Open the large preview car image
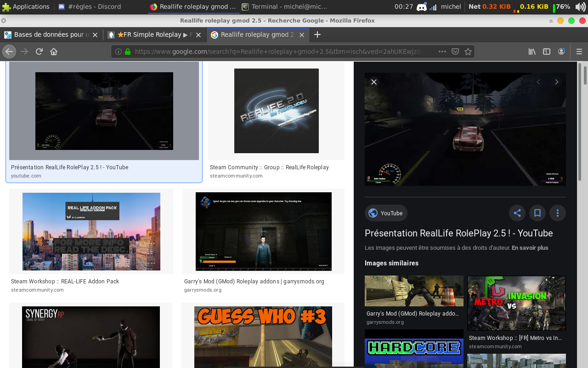The height and width of the screenshot is (368, 588). [x=465, y=129]
